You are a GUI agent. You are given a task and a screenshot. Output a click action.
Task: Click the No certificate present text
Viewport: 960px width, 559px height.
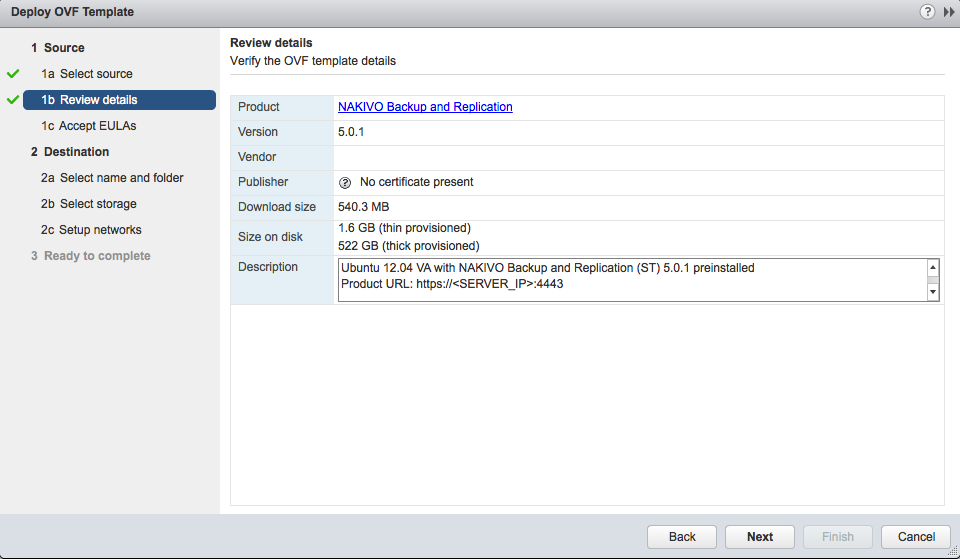click(416, 182)
